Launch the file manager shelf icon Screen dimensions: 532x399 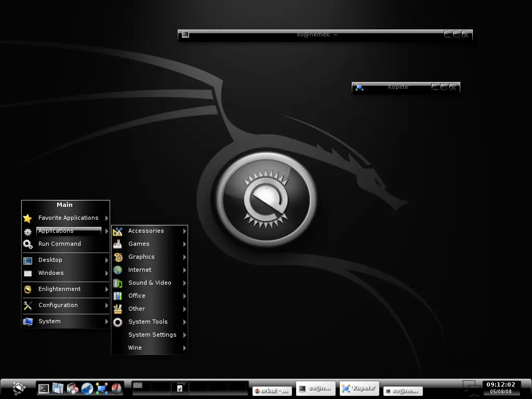tap(58, 389)
